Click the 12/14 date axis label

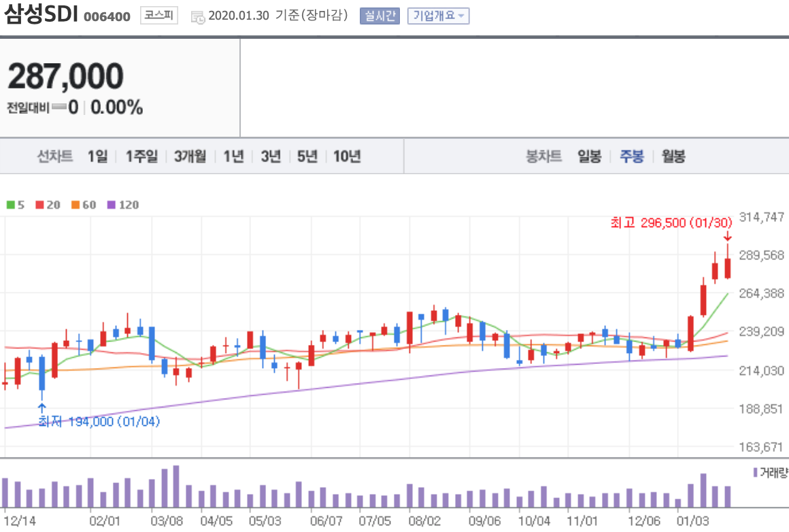click(x=20, y=521)
